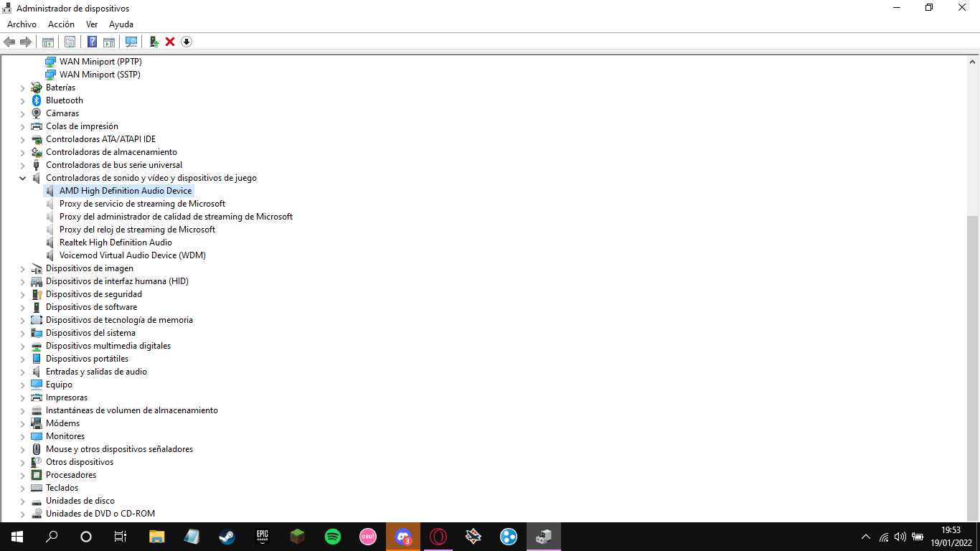Click the Voicemod Virtual Audio Device speaker icon
The width and height of the screenshot is (980, 551).
[50, 255]
